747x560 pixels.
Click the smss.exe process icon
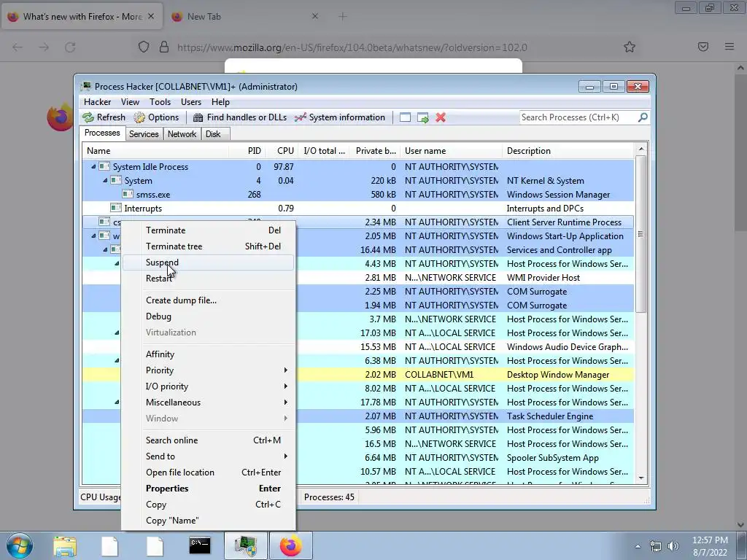tap(128, 194)
